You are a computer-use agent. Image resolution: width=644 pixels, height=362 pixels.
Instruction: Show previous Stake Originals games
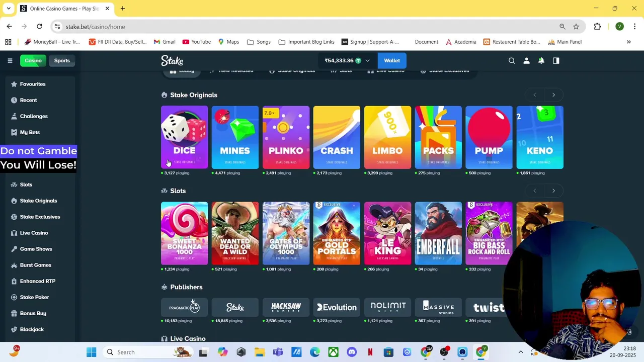tap(534, 95)
